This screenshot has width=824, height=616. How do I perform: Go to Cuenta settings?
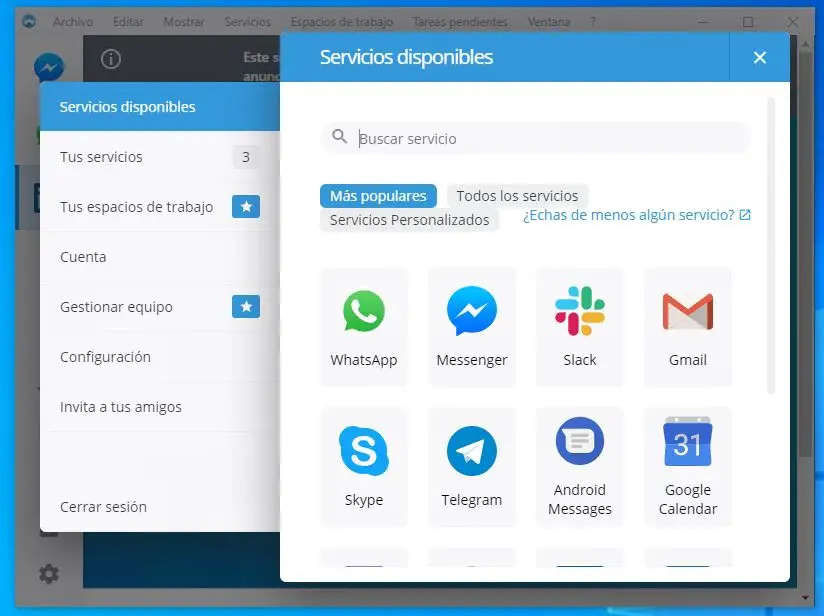click(160, 256)
